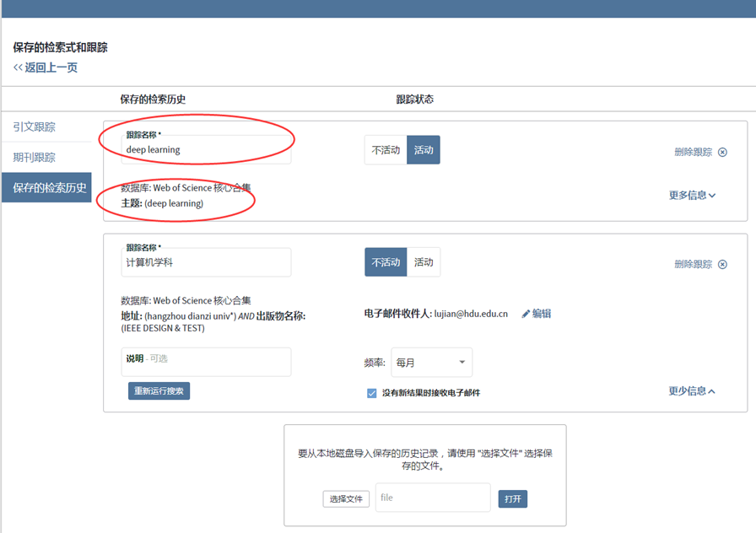This screenshot has width=756, height=533.
Task: Click the (IEEE DESIGN & TEST) text
Action: [163, 328]
